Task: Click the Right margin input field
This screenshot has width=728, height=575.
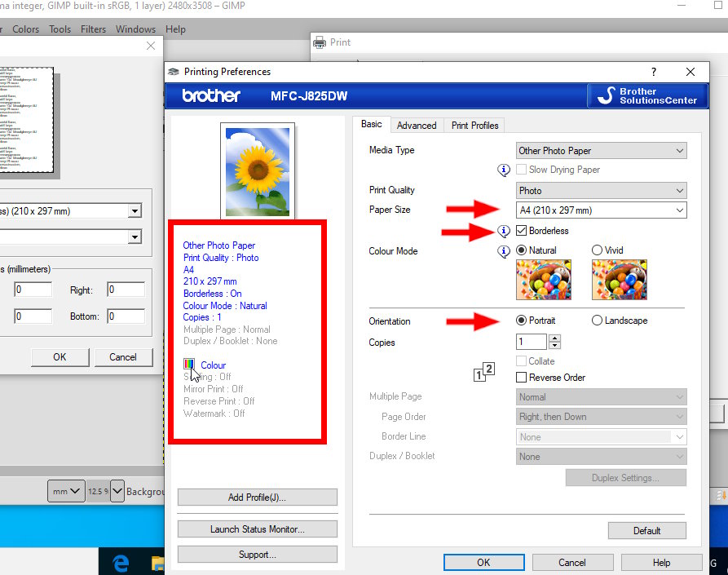Action: click(x=126, y=290)
